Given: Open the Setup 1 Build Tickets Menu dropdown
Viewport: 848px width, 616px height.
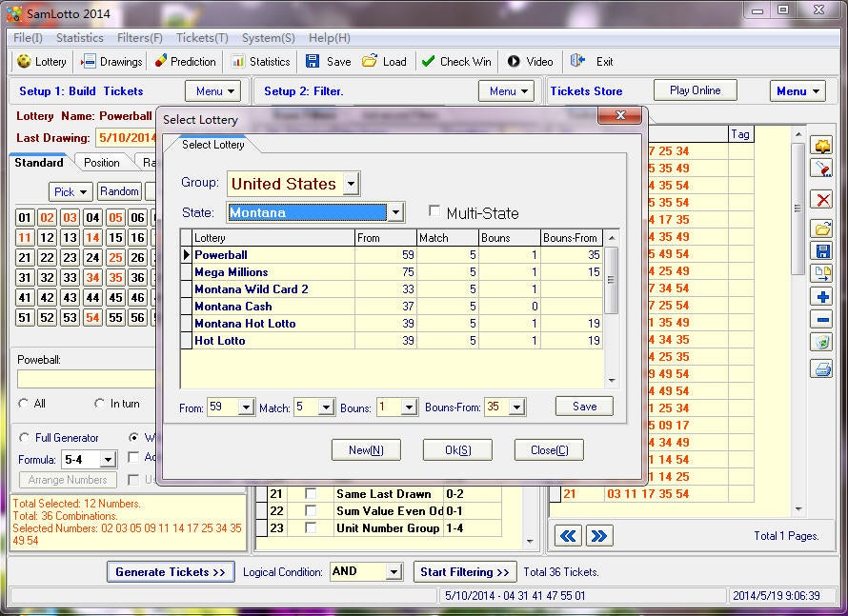Looking at the screenshot, I should coord(212,90).
